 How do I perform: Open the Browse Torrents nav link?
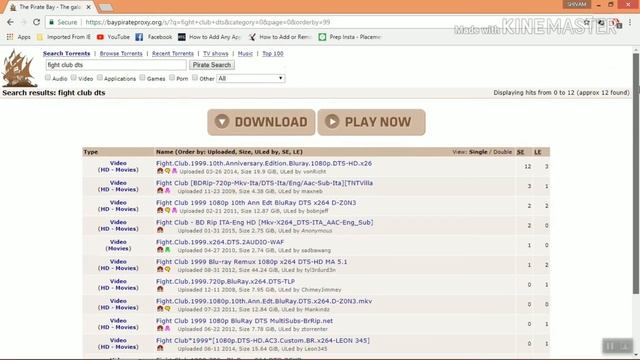[121, 53]
